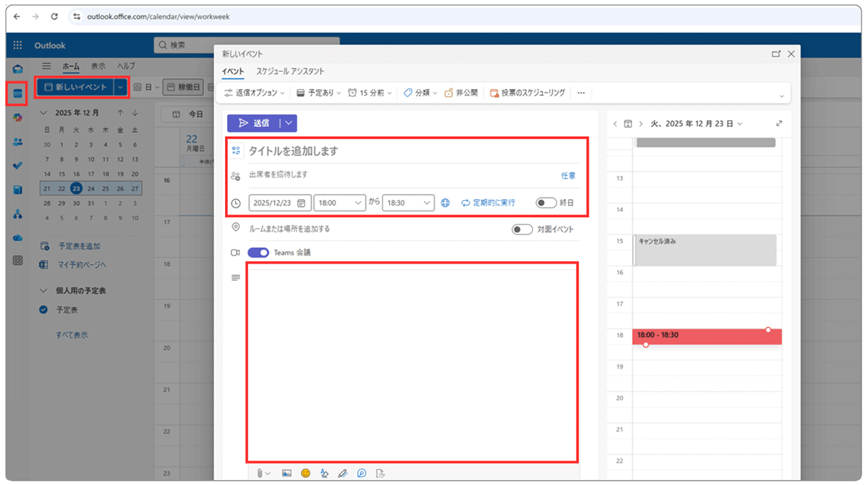This screenshot has height=485, width=868.
Task: Turn on the 対面イベント toggle
Action: [x=521, y=229]
